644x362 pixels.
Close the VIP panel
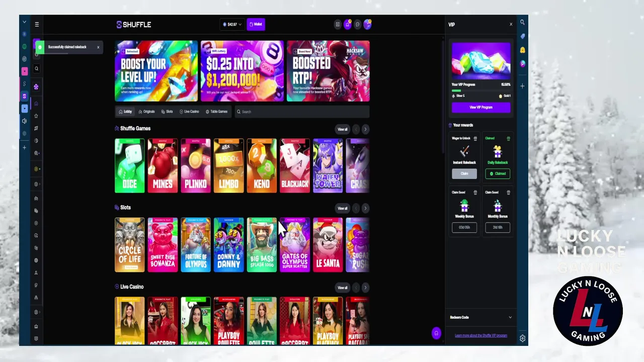pyautogui.click(x=511, y=24)
